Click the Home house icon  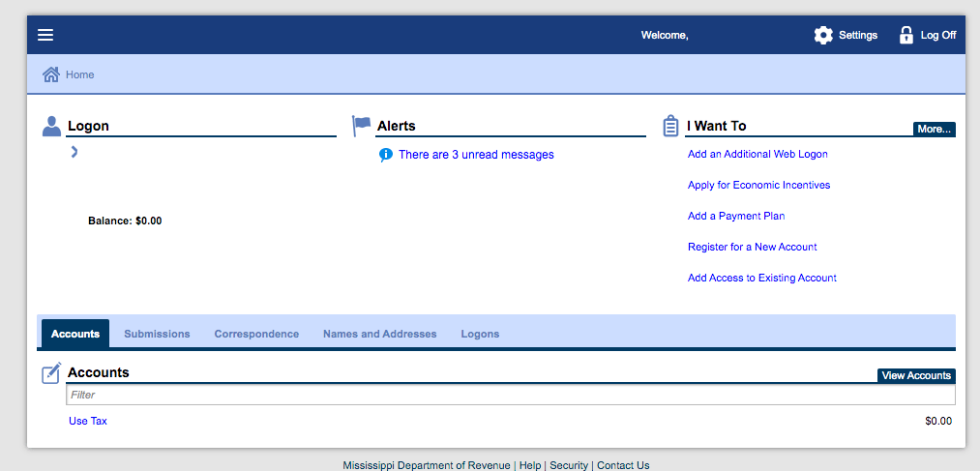51,74
